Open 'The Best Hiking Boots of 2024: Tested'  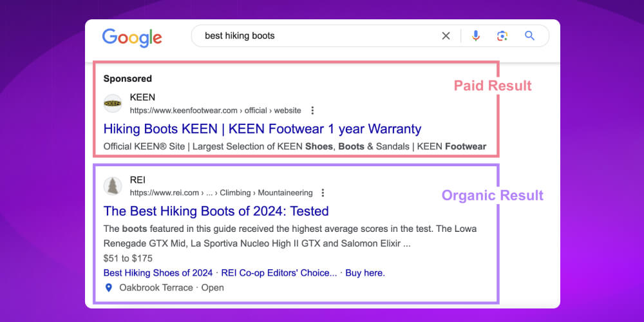[x=216, y=211]
